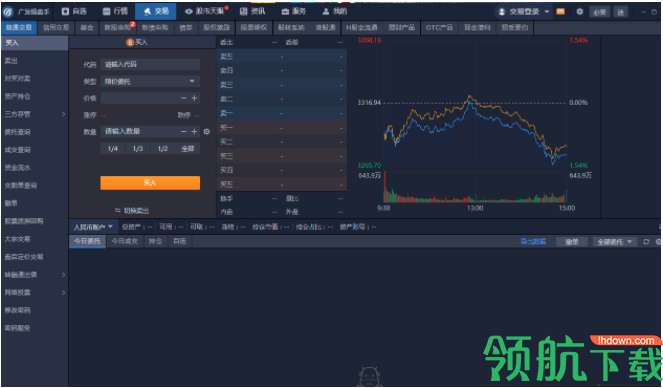Open the 资讯 news tab
The height and width of the screenshot is (388, 663).
(x=252, y=11)
